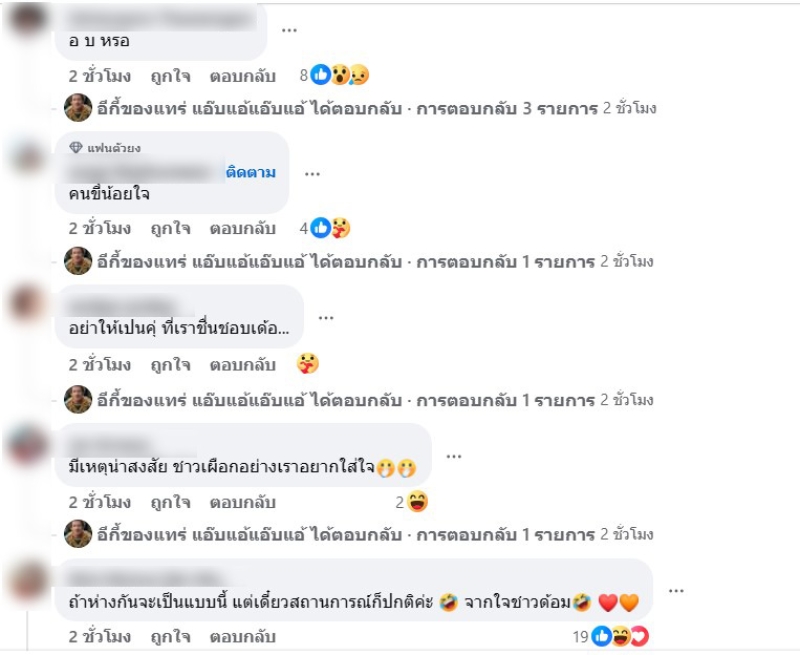Screen dimensions: 800x655
Task: Open options menu for 'อย่าให้เปนคู่' comment
Action: click(x=326, y=318)
